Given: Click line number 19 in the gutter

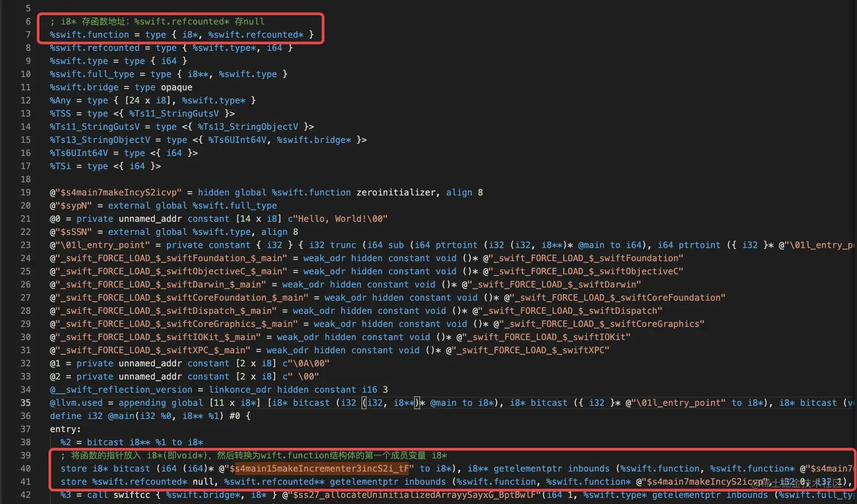Looking at the screenshot, I should (x=26, y=193).
